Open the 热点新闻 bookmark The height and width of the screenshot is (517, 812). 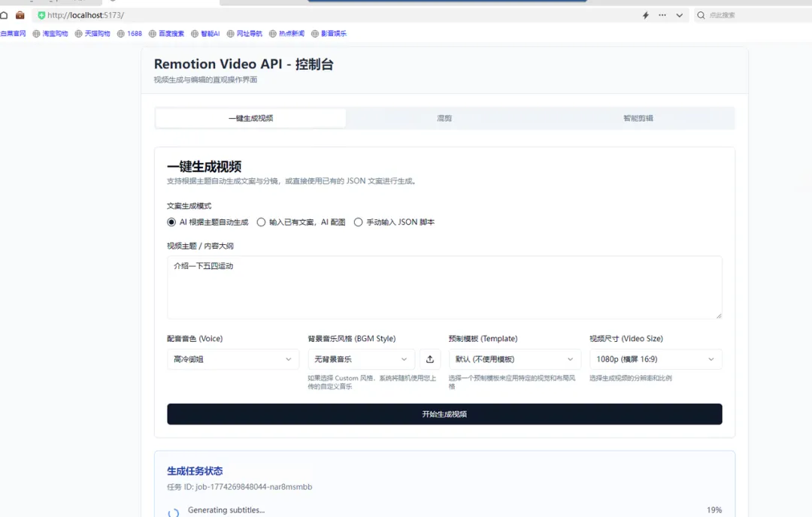286,34
